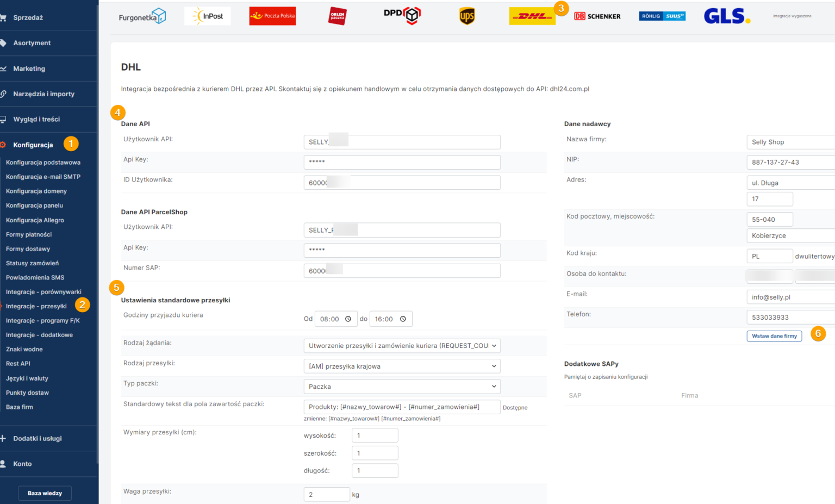
Task: Open the DPD integration page
Action: pos(402,16)
